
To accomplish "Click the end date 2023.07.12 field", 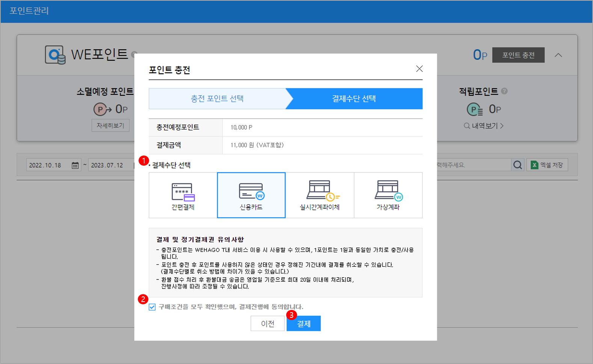I will coord(107,165).
